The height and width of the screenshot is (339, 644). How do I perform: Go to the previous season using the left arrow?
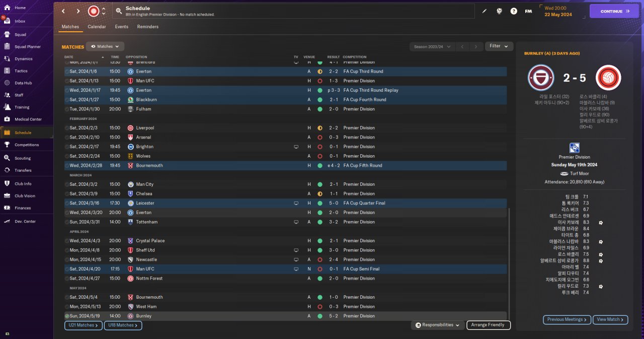point(462,46)
